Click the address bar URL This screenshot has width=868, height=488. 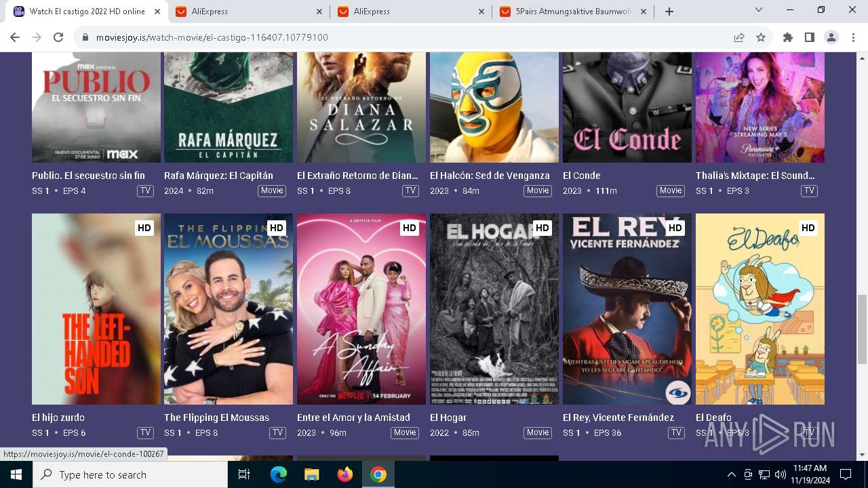pyautogui.click(x=212, y=37)
